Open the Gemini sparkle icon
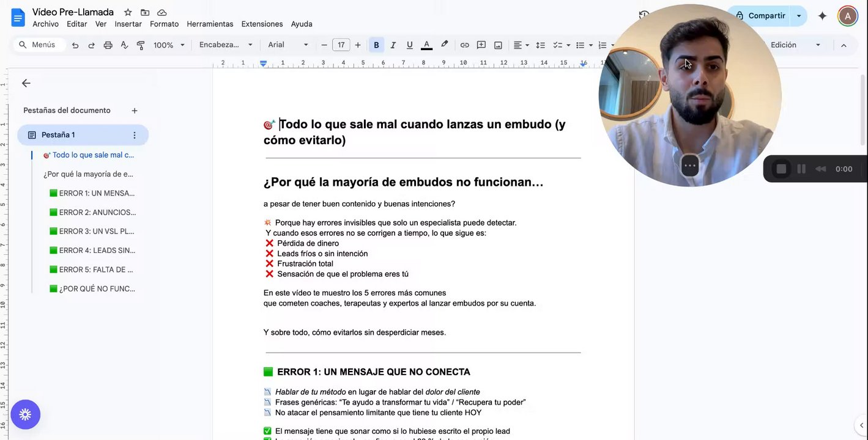Viewport: 868px width, 440px height. [x=822, y=16]
